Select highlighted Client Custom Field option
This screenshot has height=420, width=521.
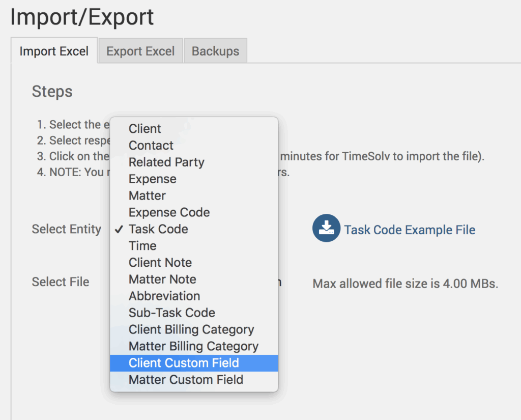pyautogui.click(x=184, y=363)
